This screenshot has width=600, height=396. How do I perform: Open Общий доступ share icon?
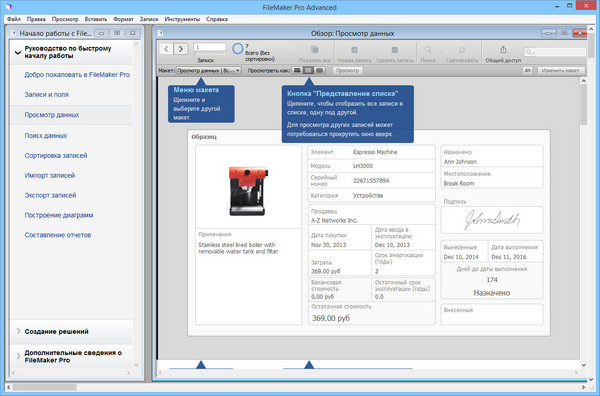pos(503,50)
